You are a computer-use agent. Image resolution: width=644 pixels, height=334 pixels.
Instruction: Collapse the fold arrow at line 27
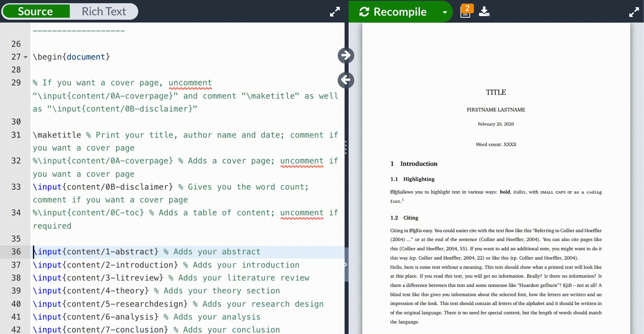[x=26, y=57]
